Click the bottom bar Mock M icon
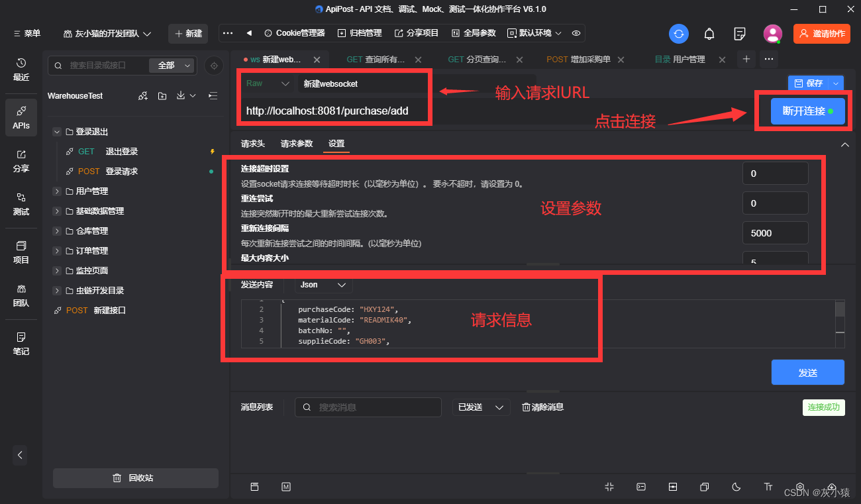The height and width of the screenshot is (504, 861). tap(286, 487)
